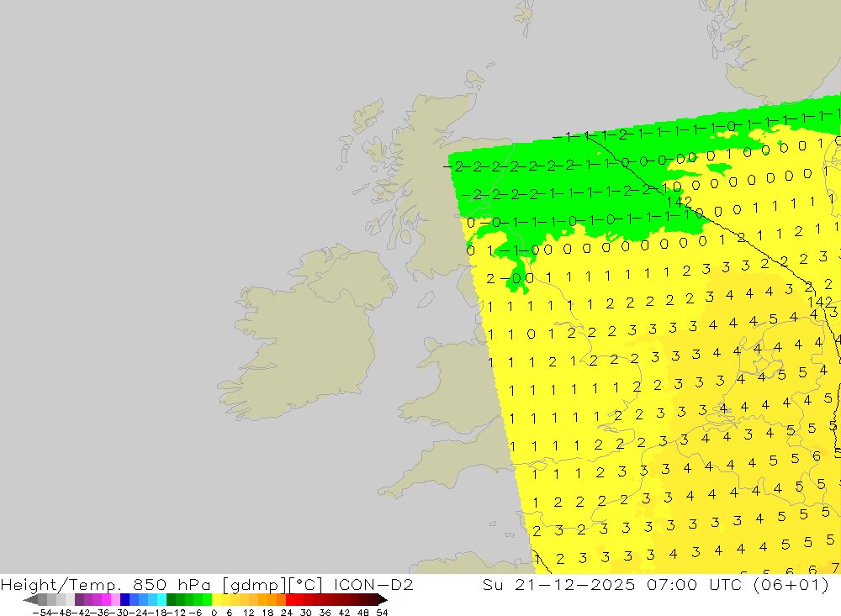The width and height of the screenshot is (841, 616).
Task: Click the "ICON-D2" model name
Action: (x=374, y=584)
